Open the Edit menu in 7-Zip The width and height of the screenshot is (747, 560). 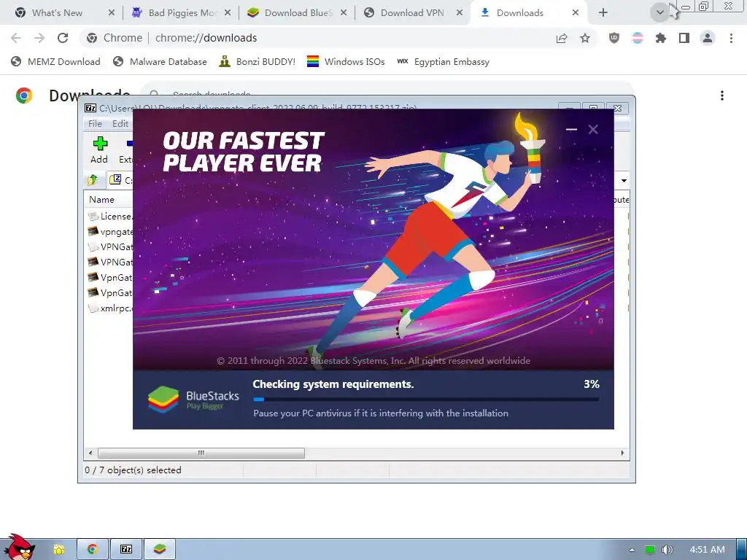point(120,123)
